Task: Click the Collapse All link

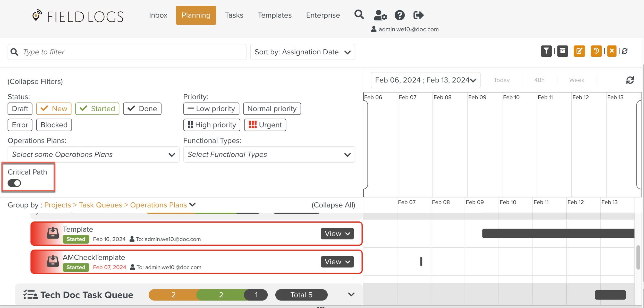Action: (333, 205)
